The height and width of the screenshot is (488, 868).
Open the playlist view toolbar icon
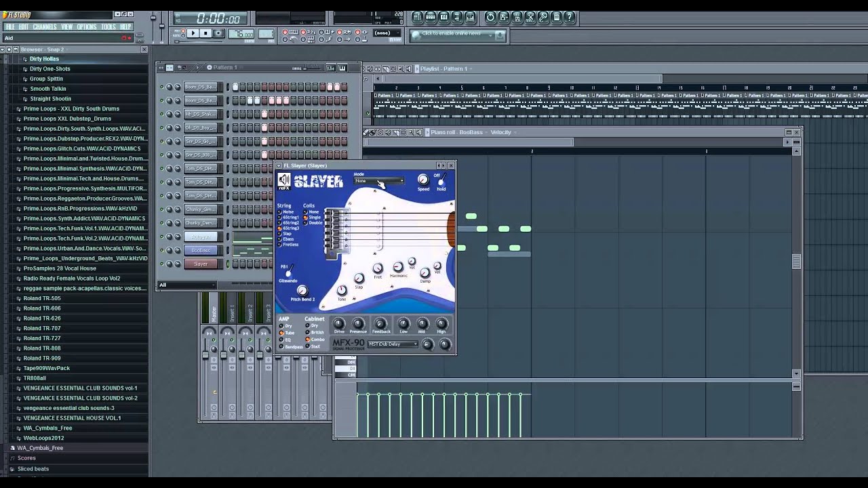pyautogui.click(x=418, y=17)
